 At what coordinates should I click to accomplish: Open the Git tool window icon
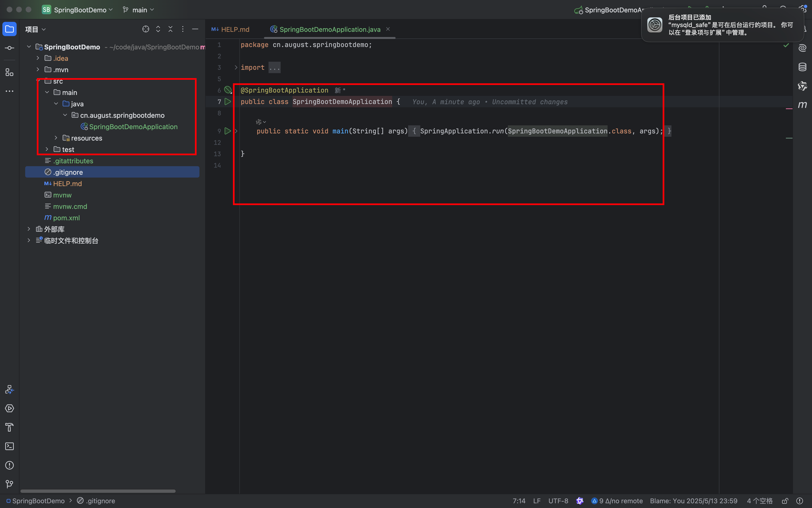point(9,484)
